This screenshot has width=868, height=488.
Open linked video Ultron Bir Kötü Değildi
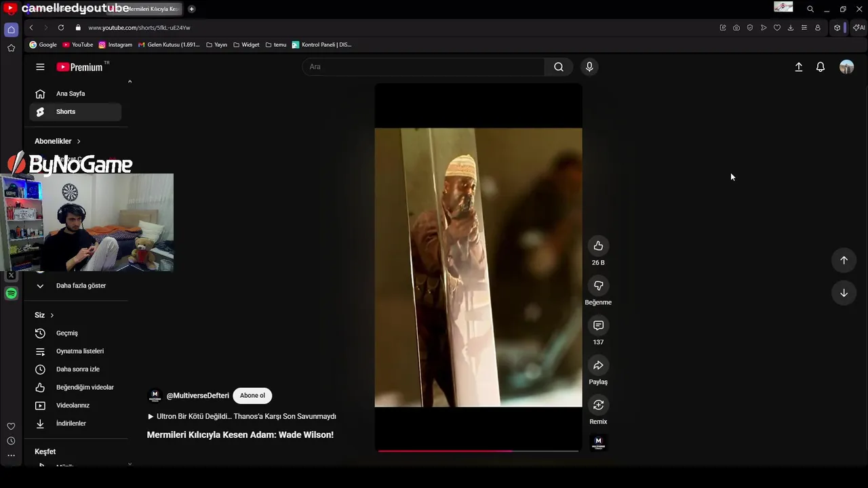point(241,417)
